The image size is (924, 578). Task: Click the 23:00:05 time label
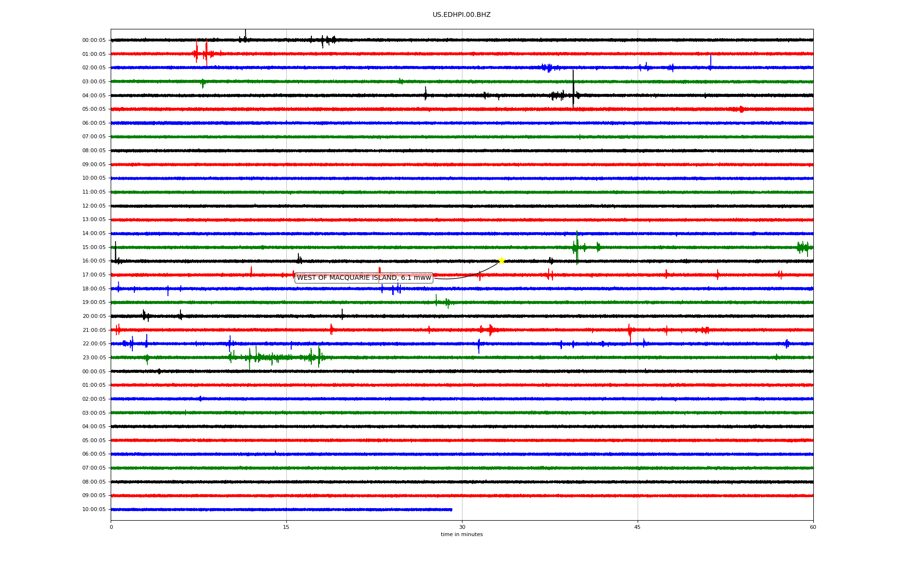point(94,358)
